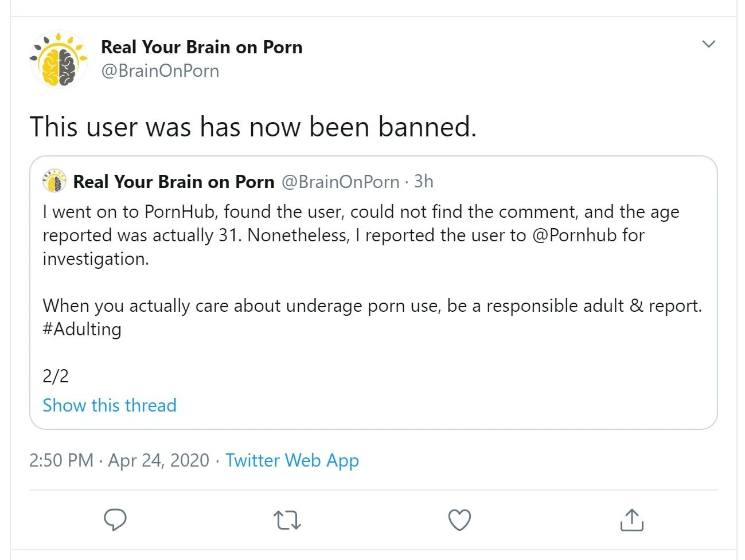745x560 pixels.
Task: Reply using the speech bubble icon
Action: coord(115,520)
